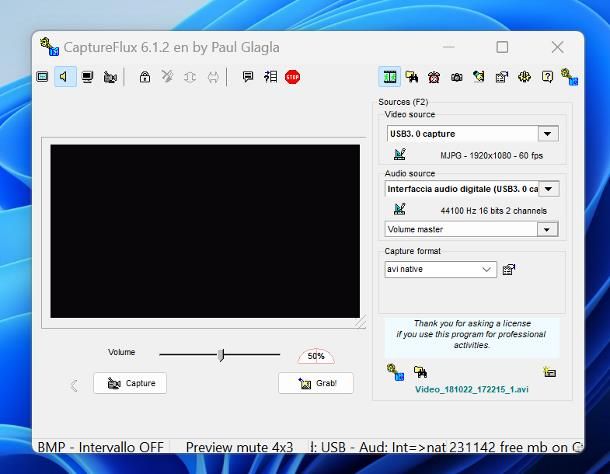Open the Video_181022_172215_1.avi link
This screenshot has width=610, height=474.
point(472,389)
